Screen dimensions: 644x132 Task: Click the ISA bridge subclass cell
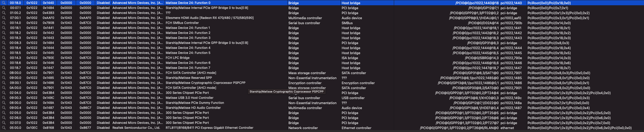[350, 58]
